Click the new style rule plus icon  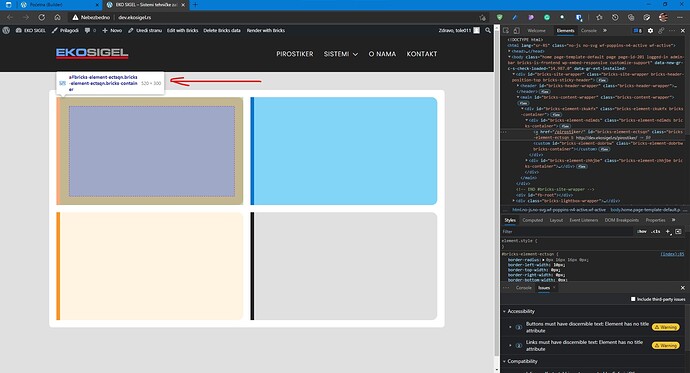coord(668,231)
